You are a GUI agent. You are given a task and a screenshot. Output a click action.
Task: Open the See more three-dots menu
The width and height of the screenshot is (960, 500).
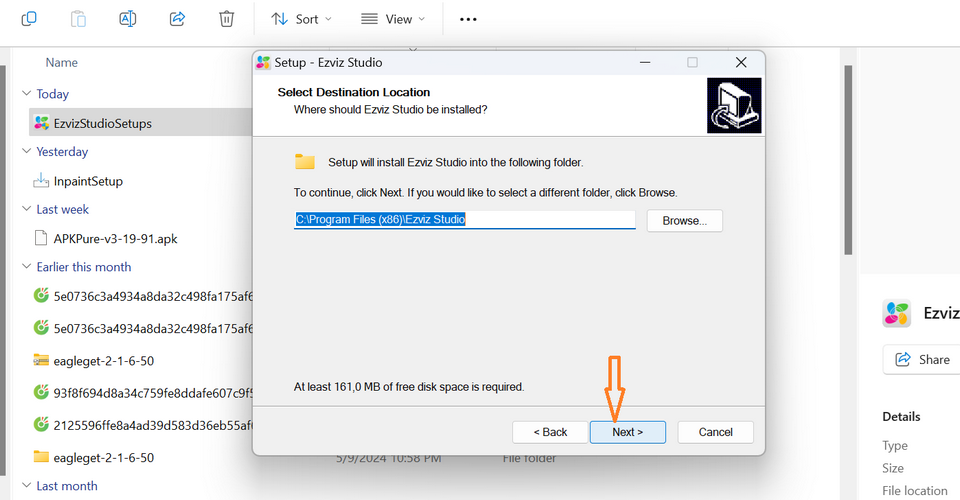coord(468,19)
